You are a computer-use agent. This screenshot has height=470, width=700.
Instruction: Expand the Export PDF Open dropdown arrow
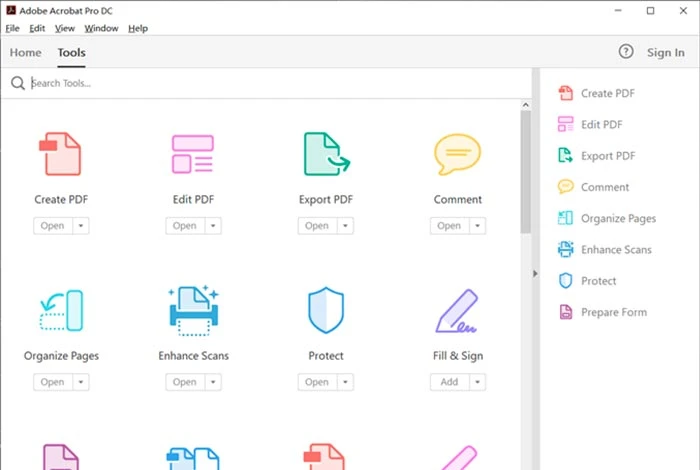[x=345, y=226]
